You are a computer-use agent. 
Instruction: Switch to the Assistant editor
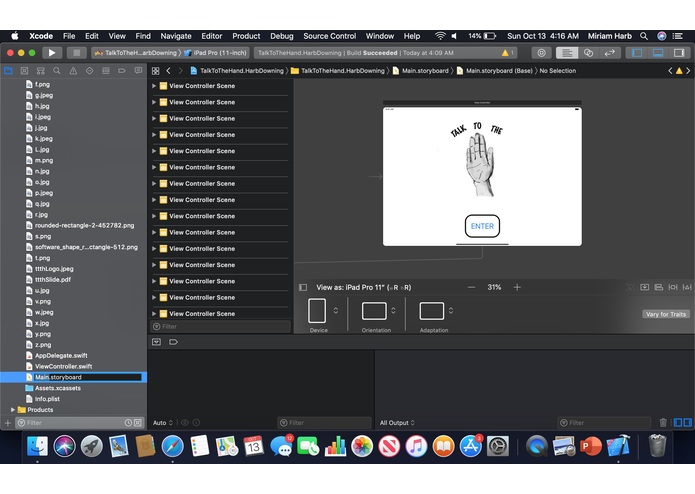pyautogui.click(x=588, y=53)
